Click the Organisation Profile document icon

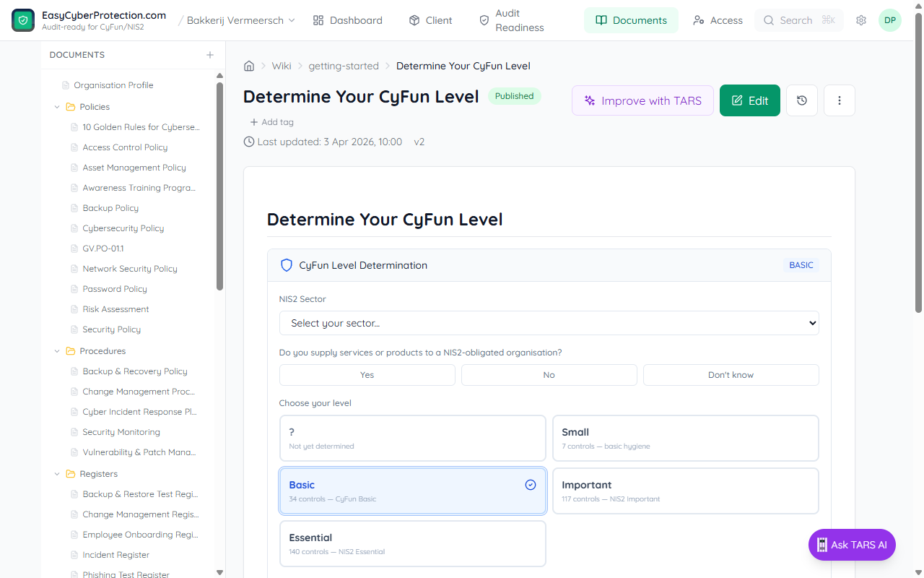[66, 85]
